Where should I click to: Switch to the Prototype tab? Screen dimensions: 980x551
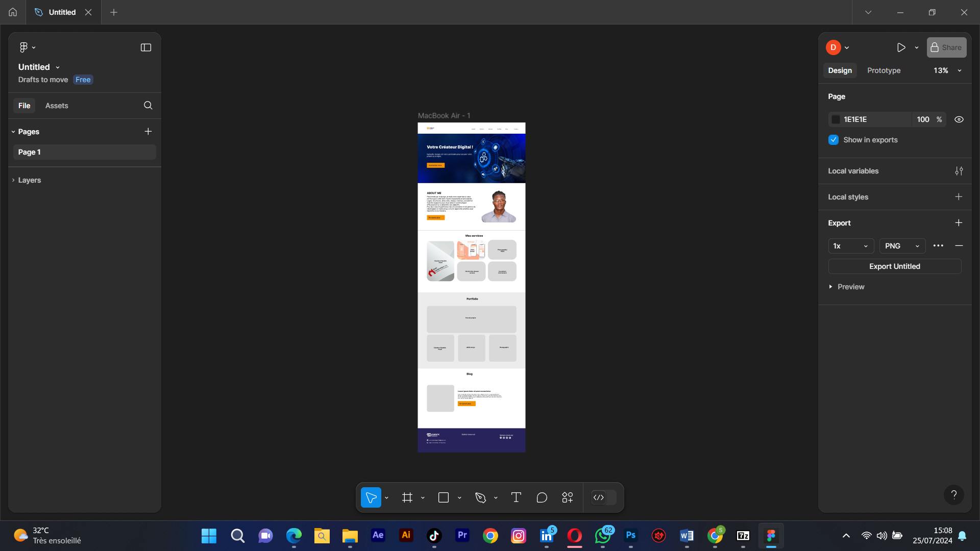pyautogui.click(x=884, y=70)
